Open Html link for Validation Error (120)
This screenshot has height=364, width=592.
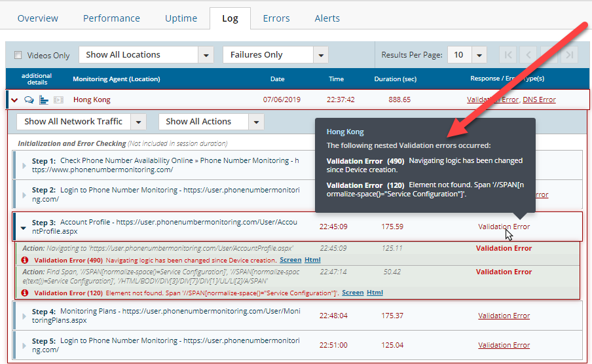(375, 293)
